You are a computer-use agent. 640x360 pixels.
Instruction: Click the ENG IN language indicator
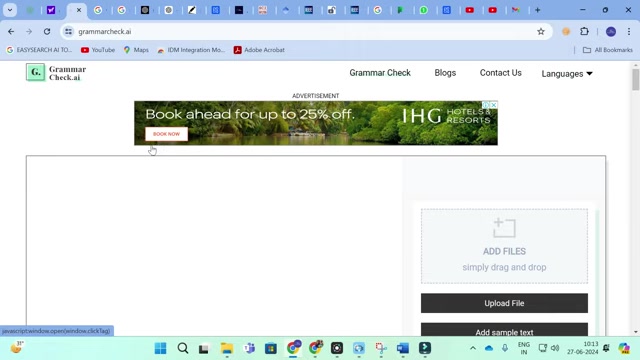pyautogui.click(x=524, y=348)
